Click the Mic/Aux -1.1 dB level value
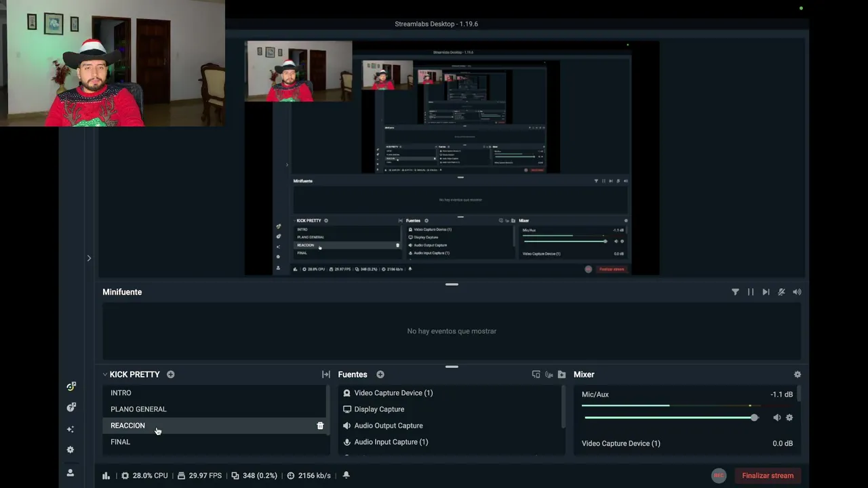The width and height of the screenshot is (868, 488). [781, 394]
